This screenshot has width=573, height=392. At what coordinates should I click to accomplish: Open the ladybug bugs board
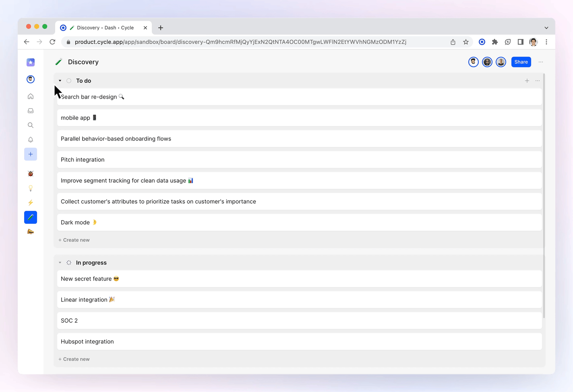(x=31, y=174)
